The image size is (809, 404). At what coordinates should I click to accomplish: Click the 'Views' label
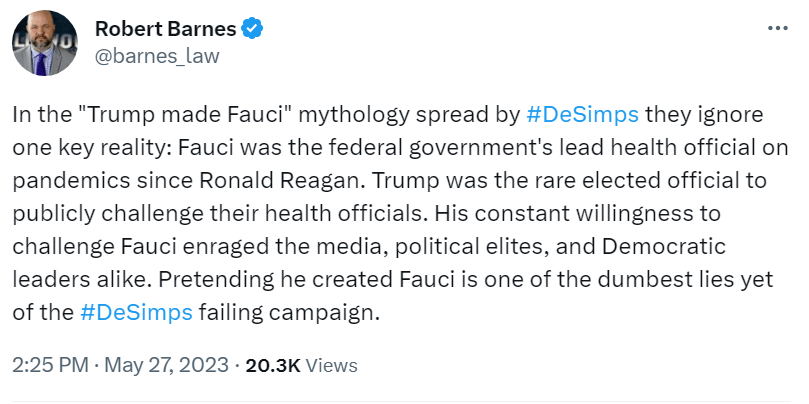tap(330, 366)
